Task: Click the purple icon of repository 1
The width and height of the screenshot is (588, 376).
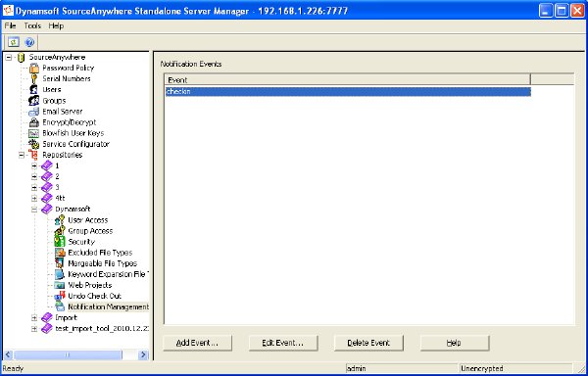Action: [x=47, y=165]
